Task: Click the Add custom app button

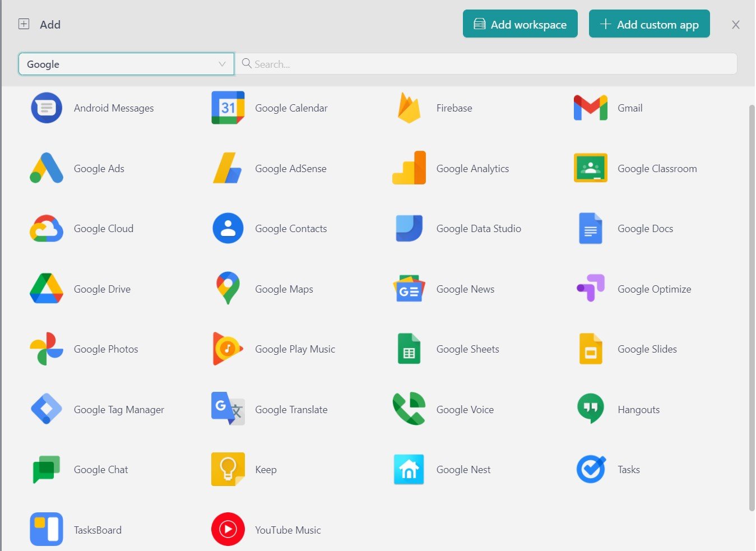Action: [x=649, y=24]
